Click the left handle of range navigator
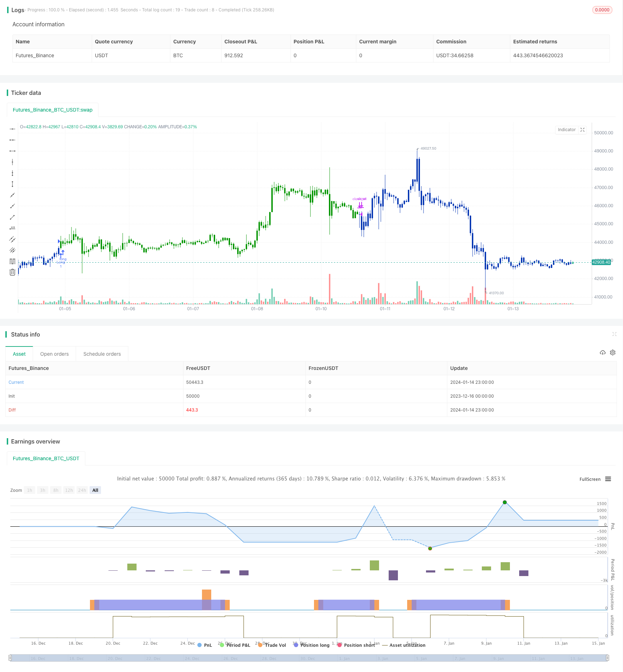 pos(10,658)
